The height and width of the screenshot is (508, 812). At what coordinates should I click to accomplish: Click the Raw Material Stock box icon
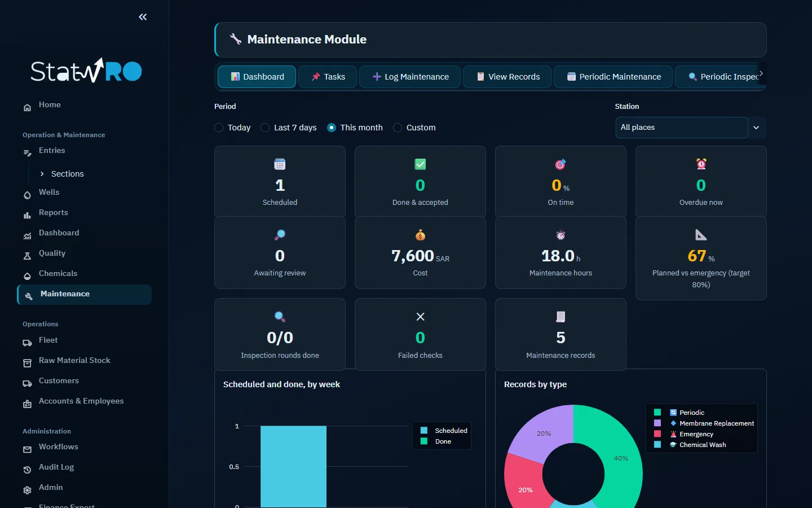(27, 363)
